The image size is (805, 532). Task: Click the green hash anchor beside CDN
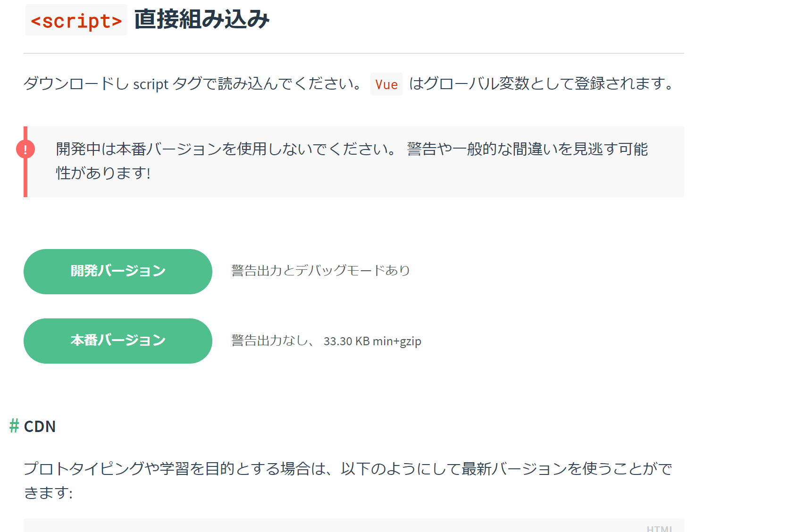pyautogui.click(x=14, y=426)
